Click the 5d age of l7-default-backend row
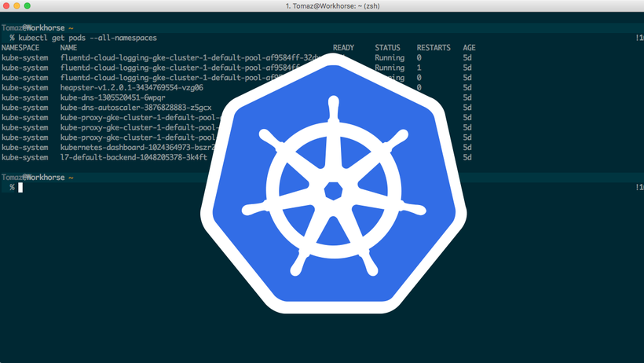 point(467,157)
